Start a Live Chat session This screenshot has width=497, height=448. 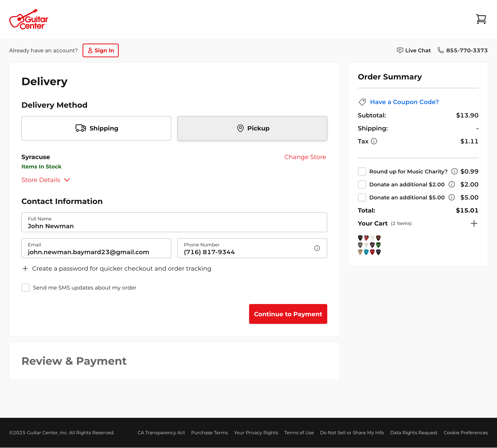point(413,50)
